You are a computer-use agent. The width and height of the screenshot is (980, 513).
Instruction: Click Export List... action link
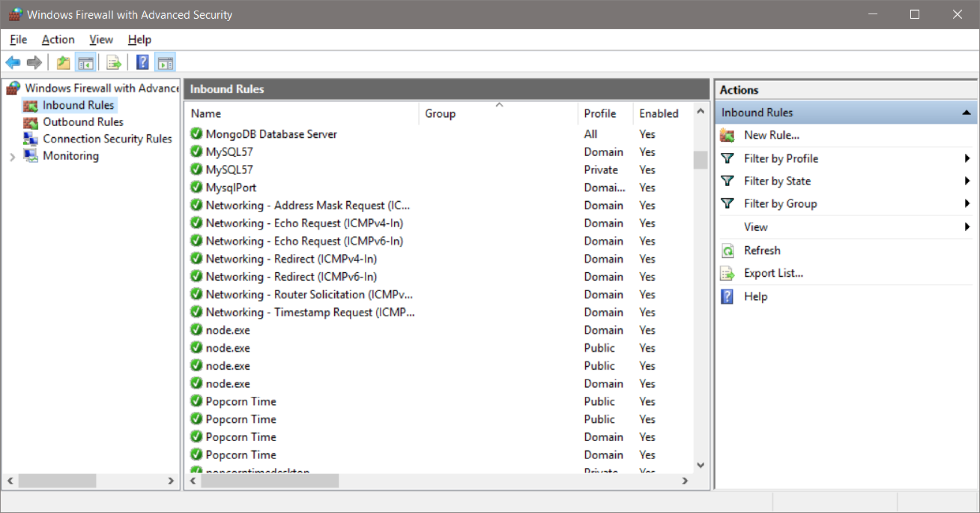pyautogui.click(x=773, y=273)
